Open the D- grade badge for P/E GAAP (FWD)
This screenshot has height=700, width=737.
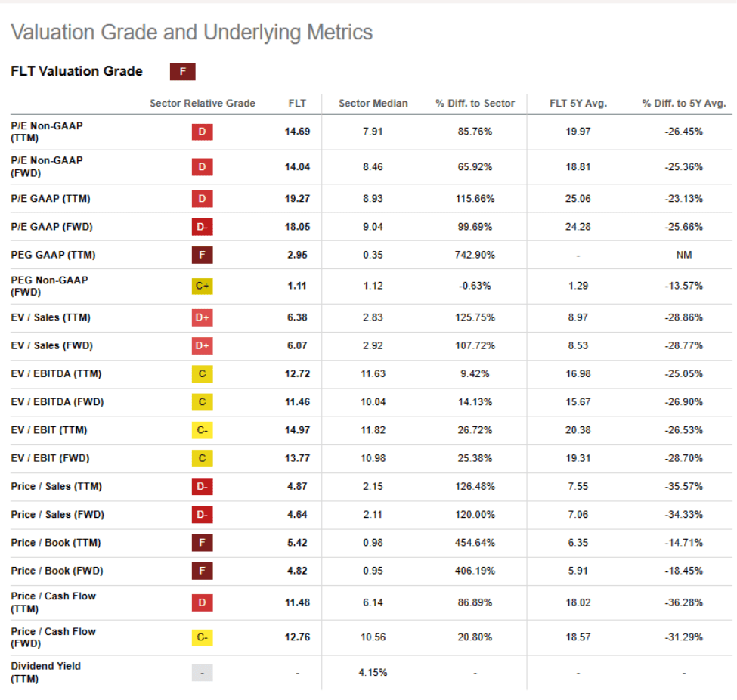202,227
